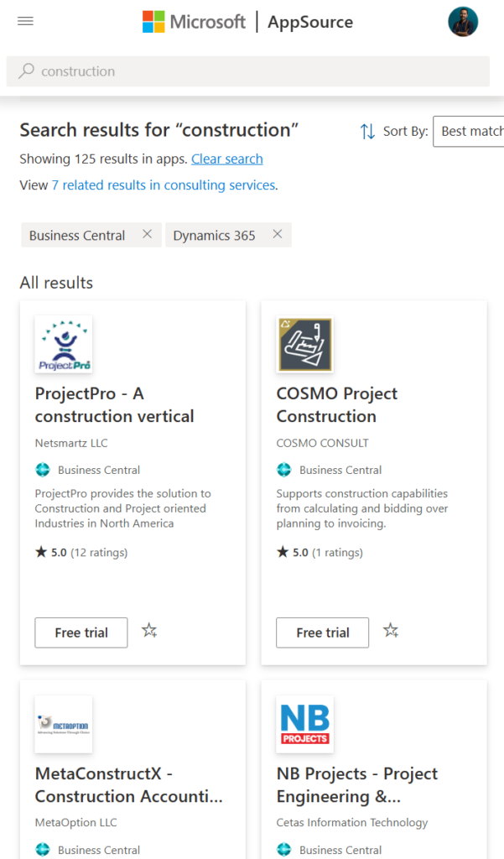This screenshot has height=859, width=504.
Task: Remove the Dynamics 365 filter
Action: pos(278,235)
